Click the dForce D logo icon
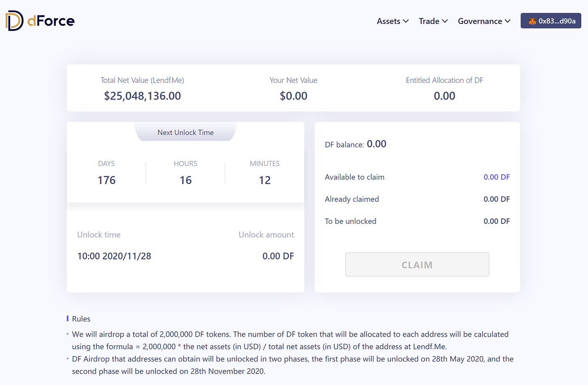Screen dimensions: 588x385 coord(14,21)
